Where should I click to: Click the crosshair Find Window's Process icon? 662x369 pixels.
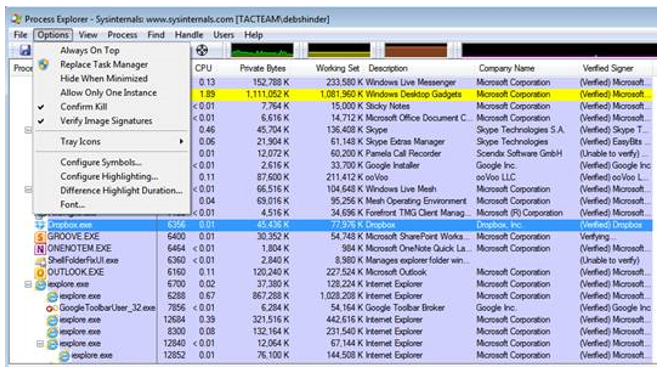point(202,51)
